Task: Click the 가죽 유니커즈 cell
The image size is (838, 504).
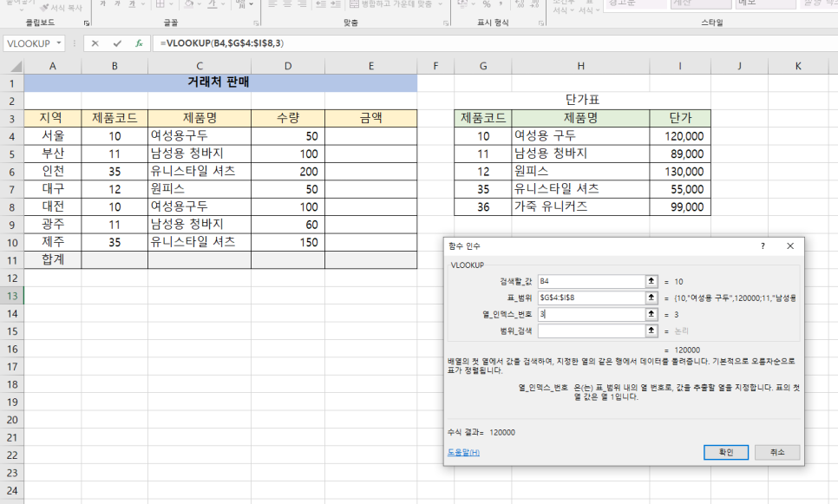Action: [580, 206]
